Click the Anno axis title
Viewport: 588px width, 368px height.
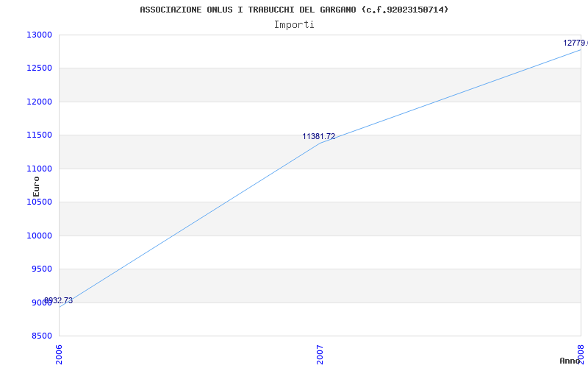570,361
